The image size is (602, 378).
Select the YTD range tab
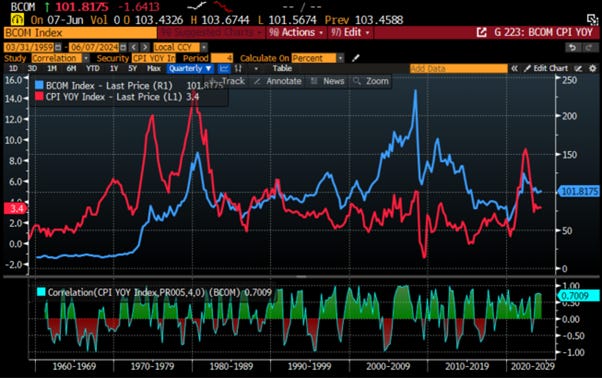(x=93, y=69)
